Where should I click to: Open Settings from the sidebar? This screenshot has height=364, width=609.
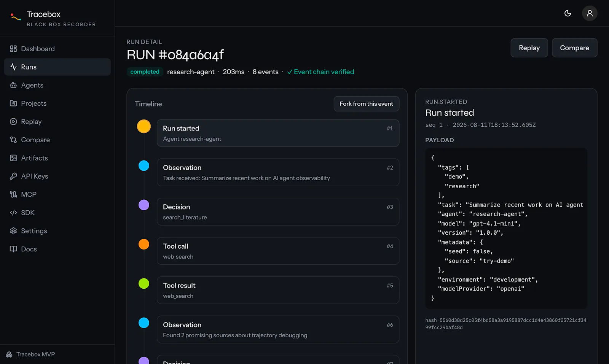click(x=57, y=231)
